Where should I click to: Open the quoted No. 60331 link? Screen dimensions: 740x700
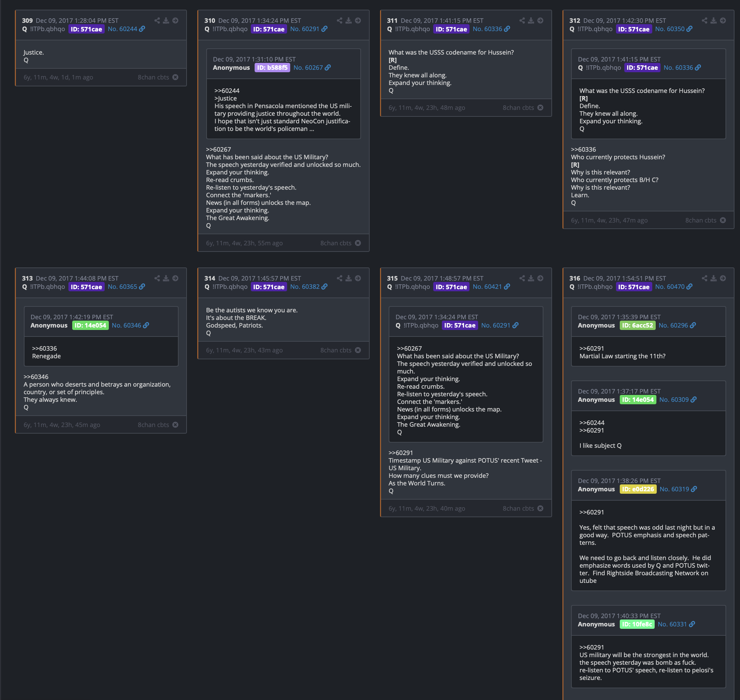pyautogui.click(x=676, y=624)
